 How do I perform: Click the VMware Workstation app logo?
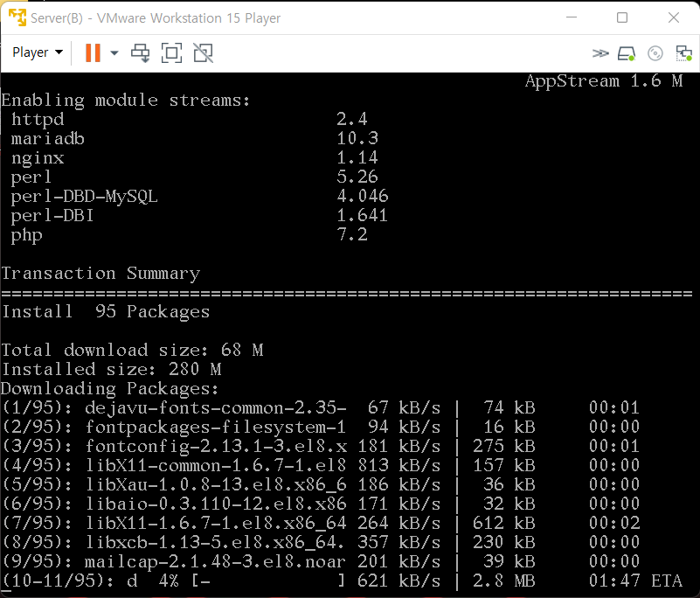(17, 17)
